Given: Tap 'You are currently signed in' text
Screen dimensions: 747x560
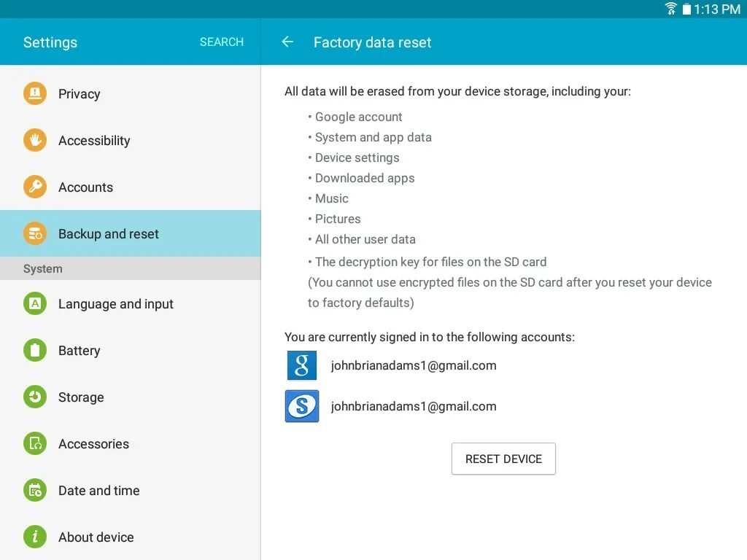Looking at the screenshot, I should coord(429,337).
